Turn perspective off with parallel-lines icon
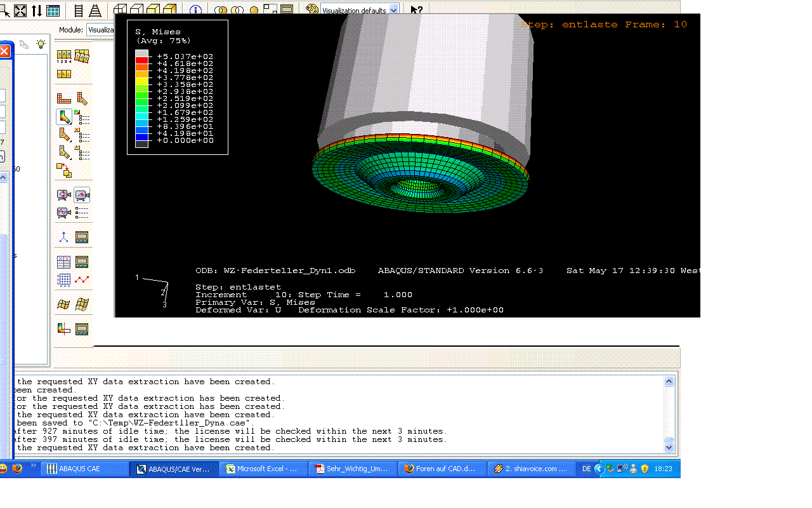 pos(79,10)
